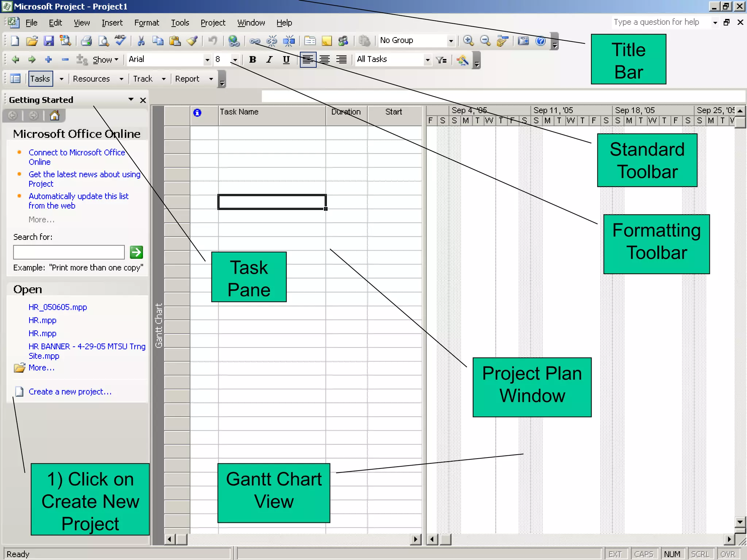The height and width of the screenshot is (560, 747).
Task: Click the New project icon in toolbar
Action: [15, 41]
